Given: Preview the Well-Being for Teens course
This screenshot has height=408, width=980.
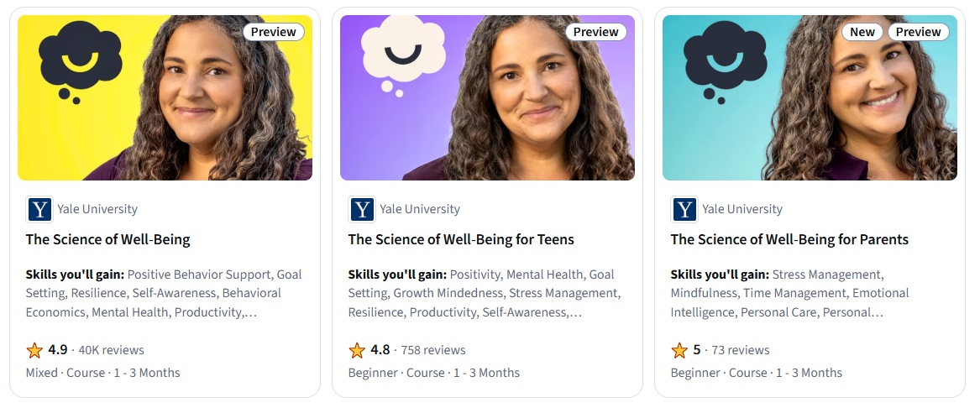Looking at the screenshot, I should point(596,32).
